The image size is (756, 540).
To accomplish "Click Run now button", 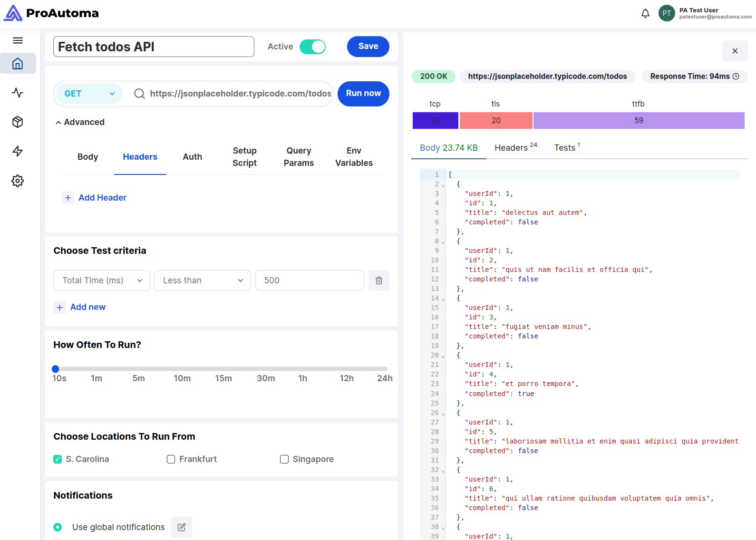I will tap(363, 94).
